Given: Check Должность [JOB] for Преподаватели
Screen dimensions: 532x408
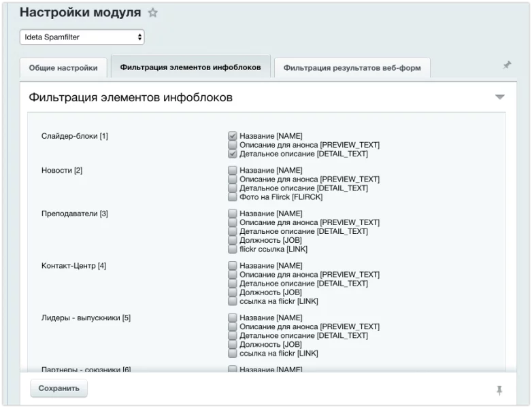Looking at the screenshot, I should 233,240.
